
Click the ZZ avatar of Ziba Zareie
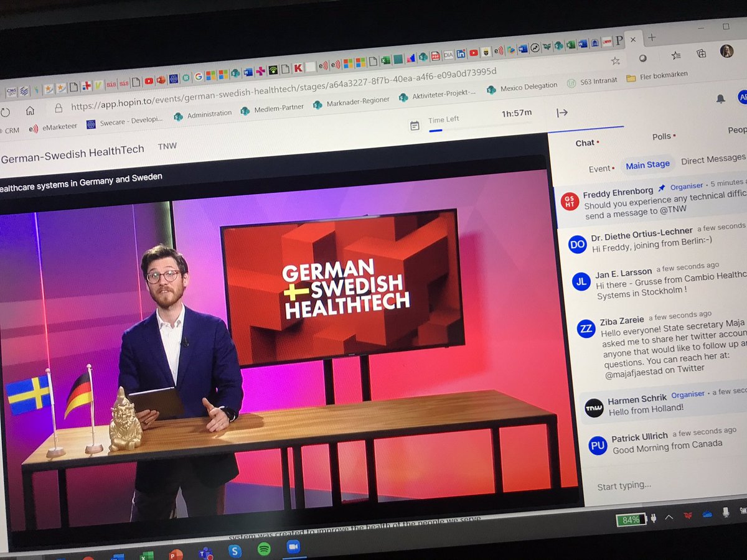point(586,328)
